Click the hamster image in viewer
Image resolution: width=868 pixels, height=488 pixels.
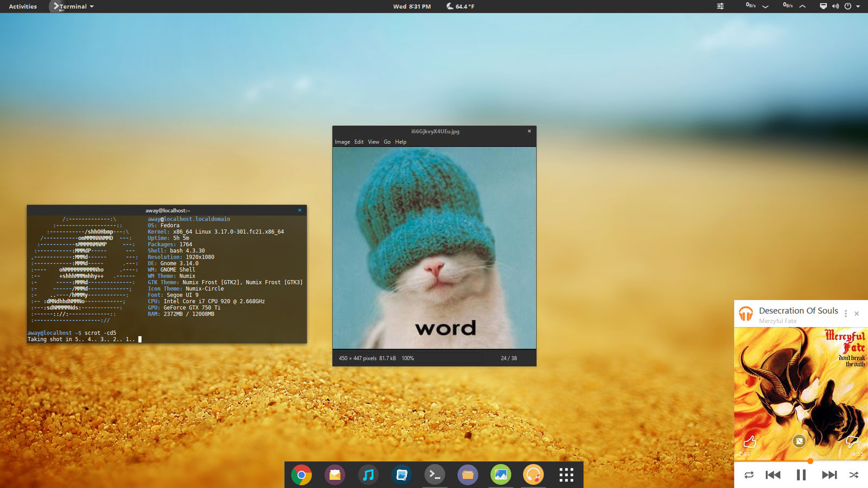pyautogui.click(x=434, y=248)
